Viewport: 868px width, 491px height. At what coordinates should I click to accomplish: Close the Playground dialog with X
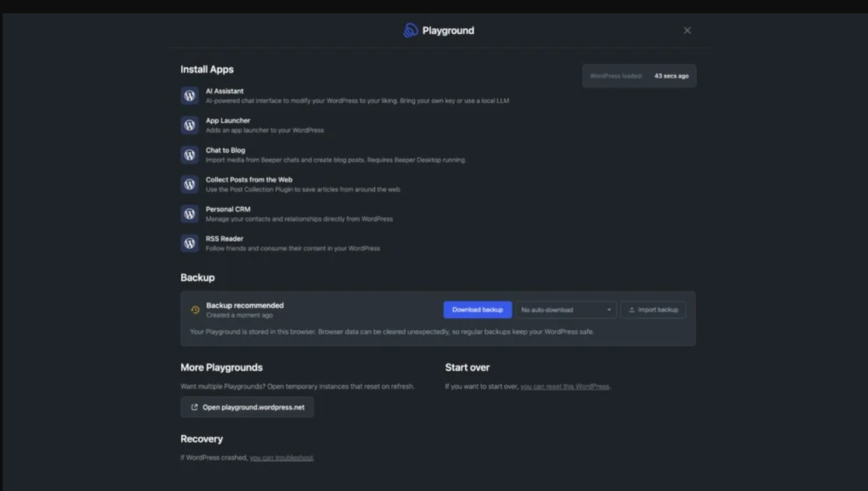(x=687, y=31)
